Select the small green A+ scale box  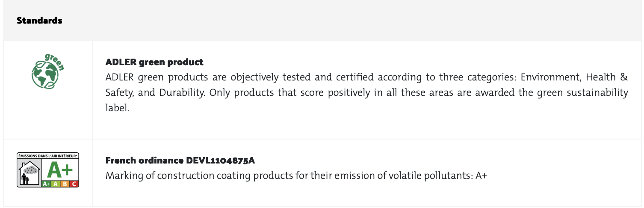coord(47,184)
